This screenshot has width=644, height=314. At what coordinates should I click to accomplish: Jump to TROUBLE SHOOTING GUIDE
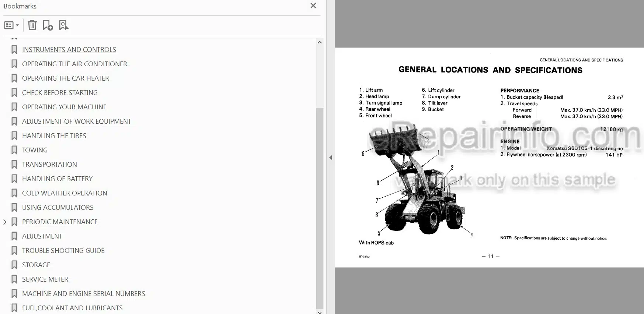(x=63, y=250)
